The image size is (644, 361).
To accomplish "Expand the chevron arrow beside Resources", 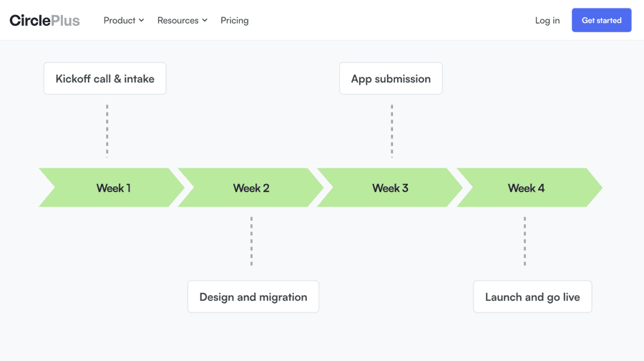I will tap(205, 21).
